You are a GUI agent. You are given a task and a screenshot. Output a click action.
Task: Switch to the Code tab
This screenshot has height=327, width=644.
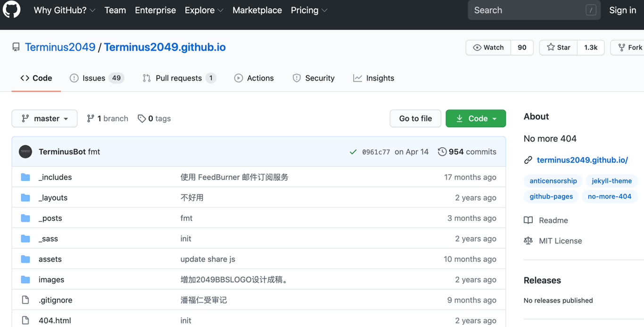(36, 78)
